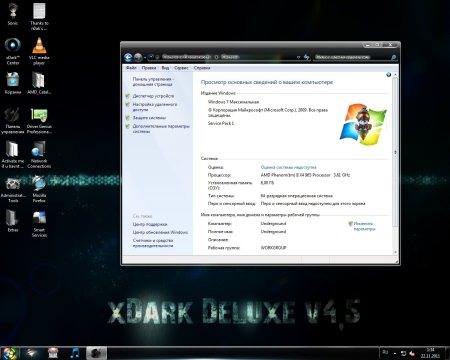Click the taskbar clock
Viewport: 450px width, 360px height.
[x=430, y=353]
